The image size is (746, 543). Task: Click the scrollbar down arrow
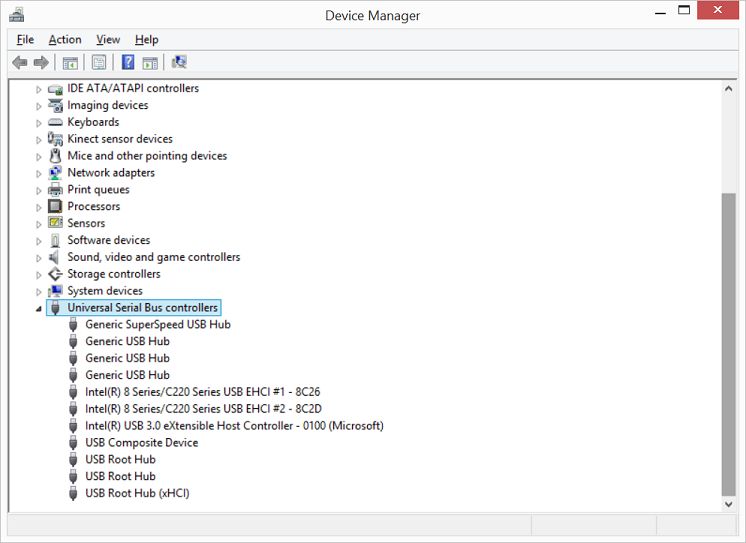pyautogui.click(x=728, y=504)
